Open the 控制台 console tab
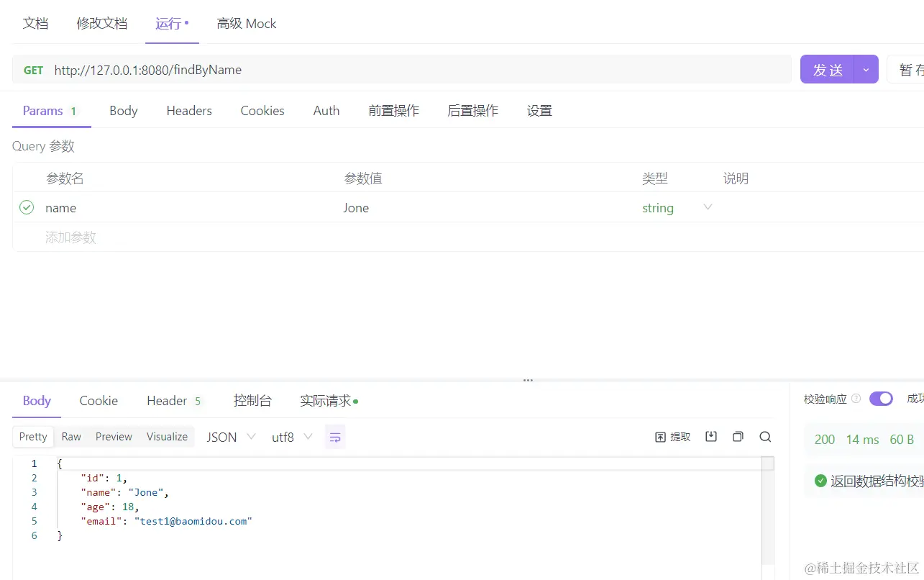The height and width of the screenshot is (580, 924). (x=252, y=401)
